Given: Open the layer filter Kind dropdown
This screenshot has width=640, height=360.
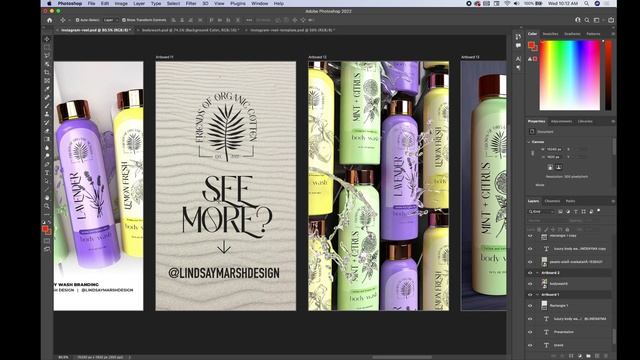Looking at the screenshot, I should pyautogui.click(x=542, y=212).
